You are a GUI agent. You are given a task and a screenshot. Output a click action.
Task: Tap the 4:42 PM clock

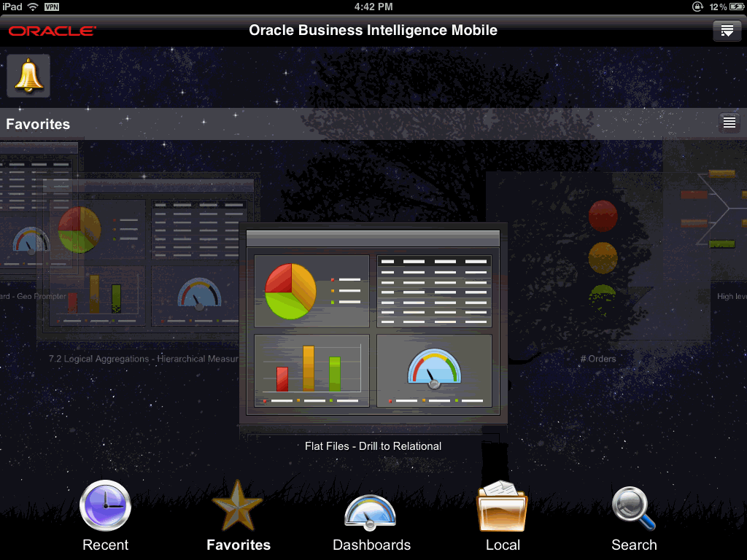pos(373,7)
